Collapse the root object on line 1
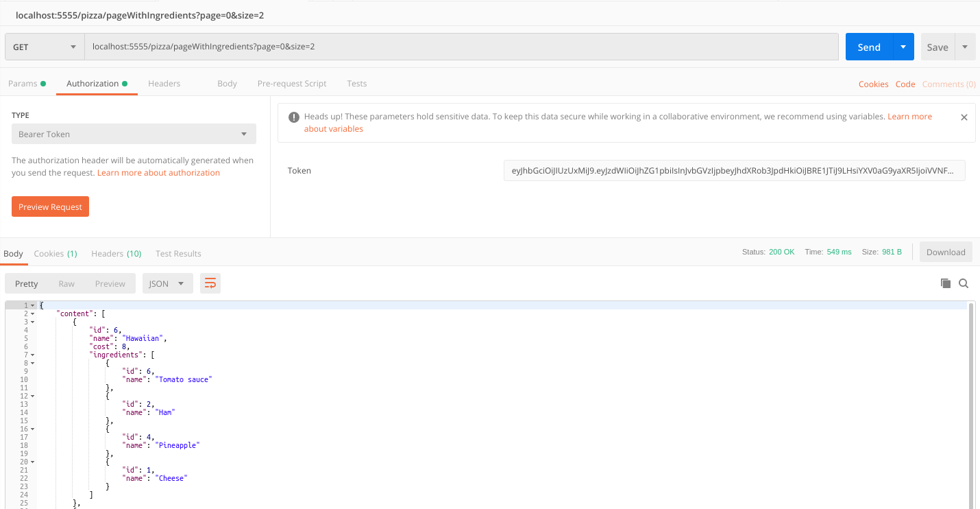Viewport: 980px width, 509px height. click(x=32, y=305)
